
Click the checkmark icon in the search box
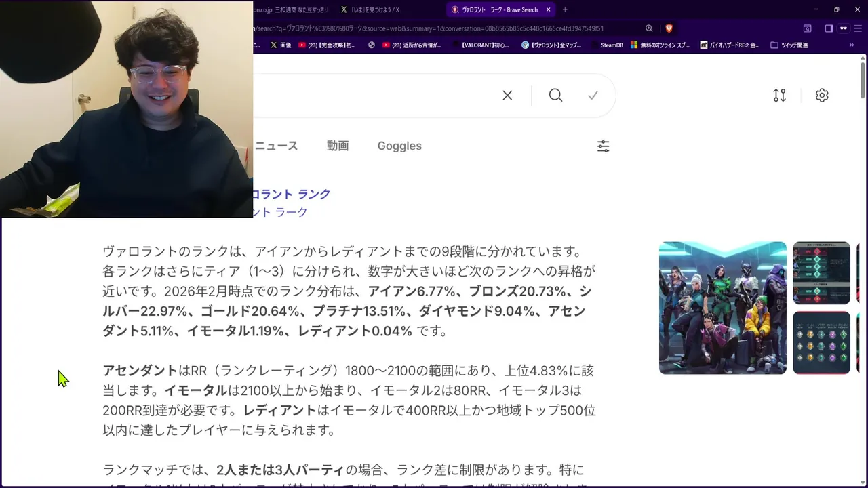pos(593,96)
